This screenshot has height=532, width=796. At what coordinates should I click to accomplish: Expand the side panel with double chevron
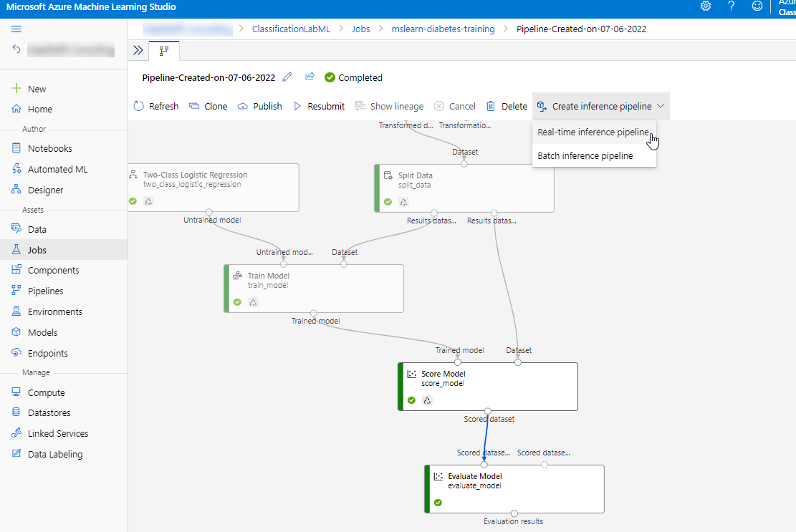(x=138, y=50)
